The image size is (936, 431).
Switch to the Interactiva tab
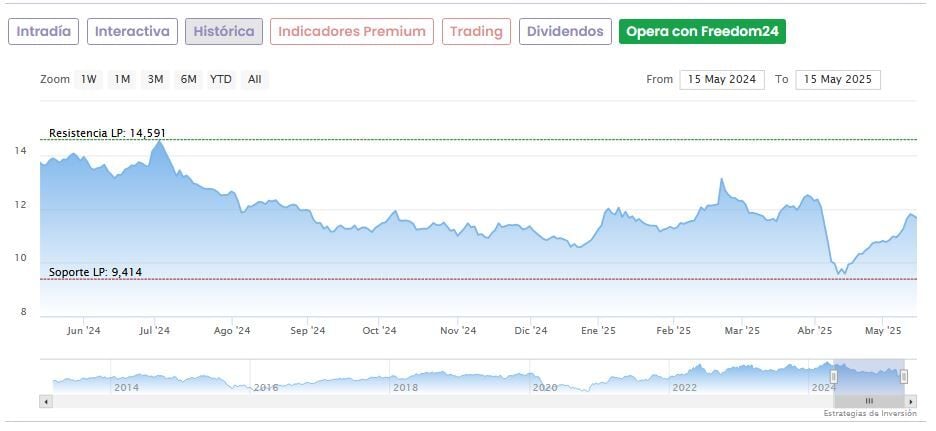tap(132, 31)
